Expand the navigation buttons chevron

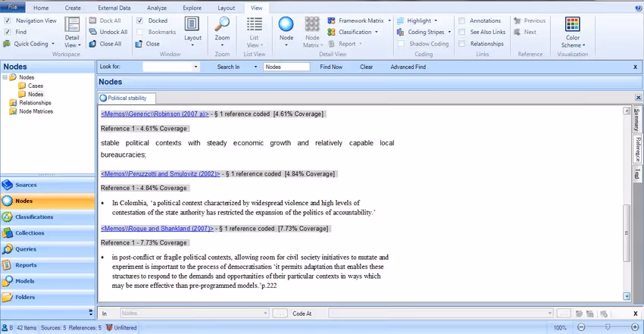pos(91,312)
